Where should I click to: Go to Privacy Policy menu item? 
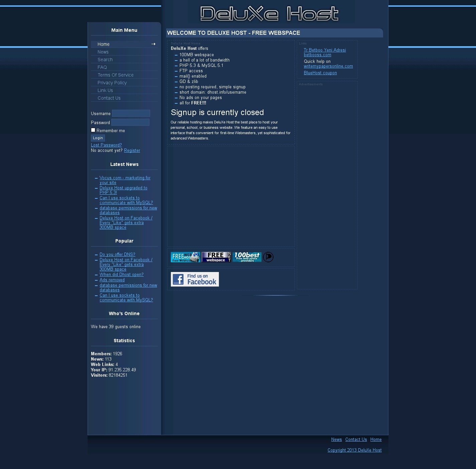coord(112,83)
